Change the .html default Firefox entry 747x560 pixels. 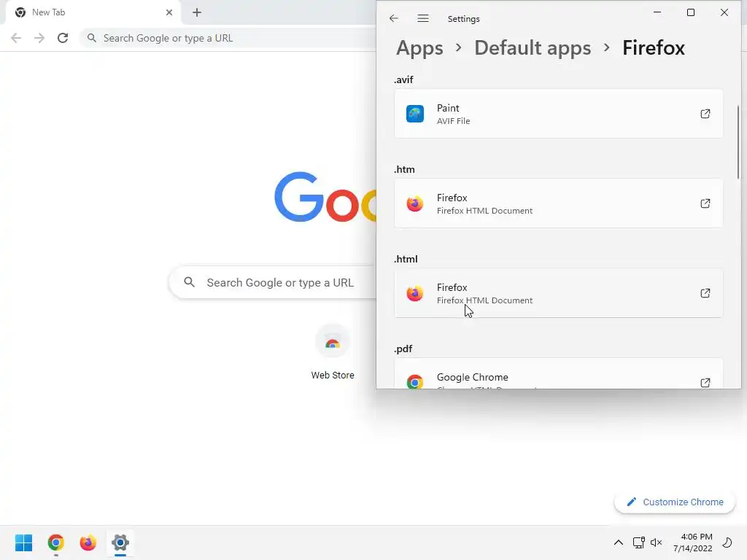point(558,293)
